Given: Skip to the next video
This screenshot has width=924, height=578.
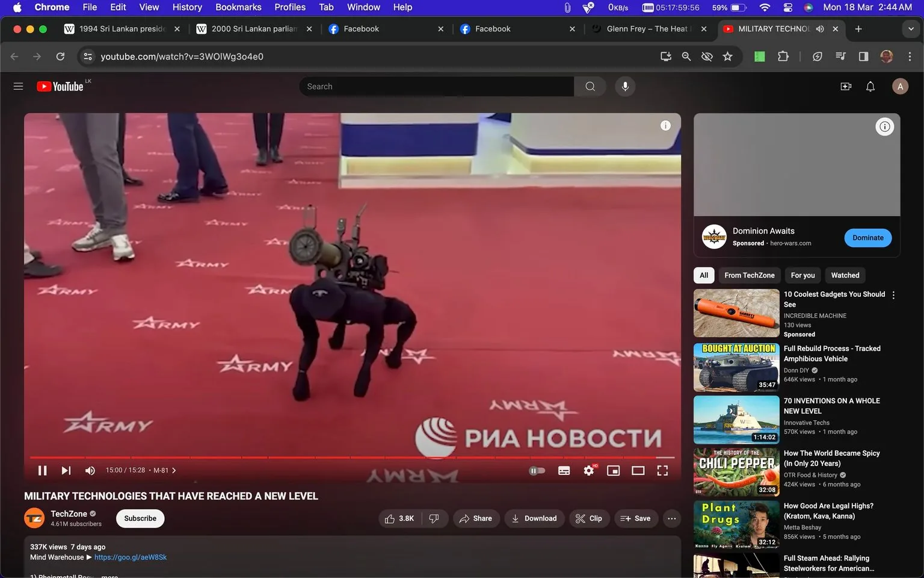Looking at the screenshot, I should click(65, 470).
